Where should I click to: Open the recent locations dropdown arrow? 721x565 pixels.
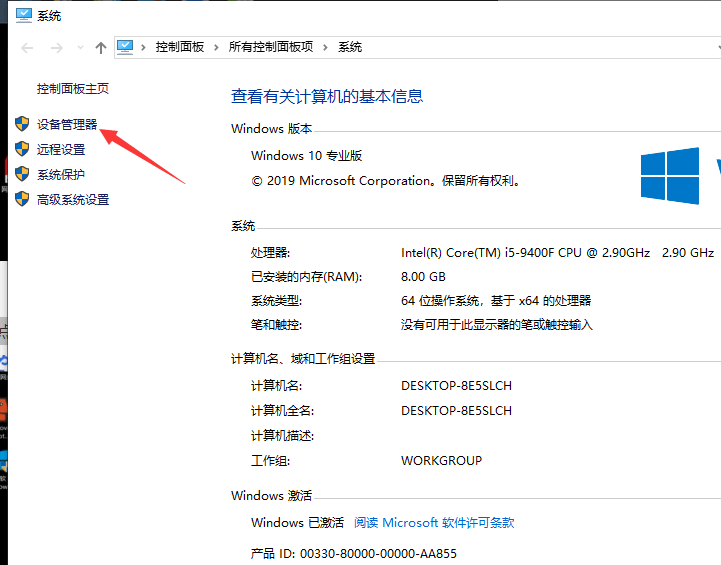[x=79, y=47]
